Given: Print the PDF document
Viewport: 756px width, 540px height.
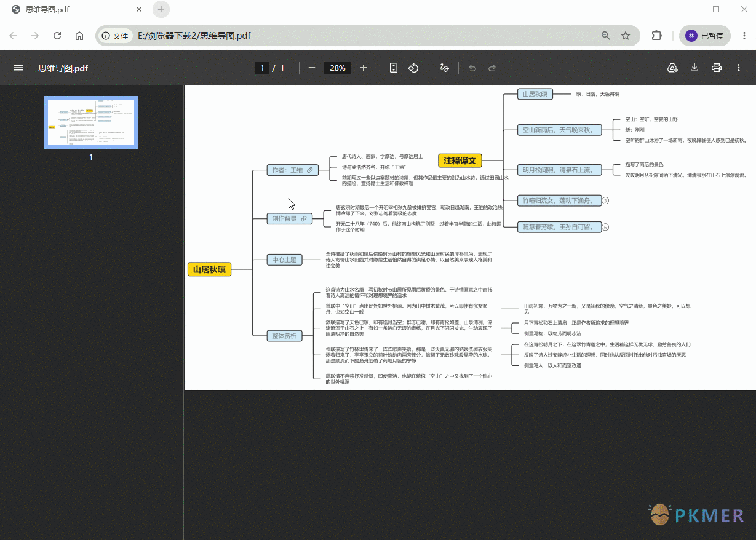Looking at the screenshot, I should pyautogui.click(x=717, y=68).
